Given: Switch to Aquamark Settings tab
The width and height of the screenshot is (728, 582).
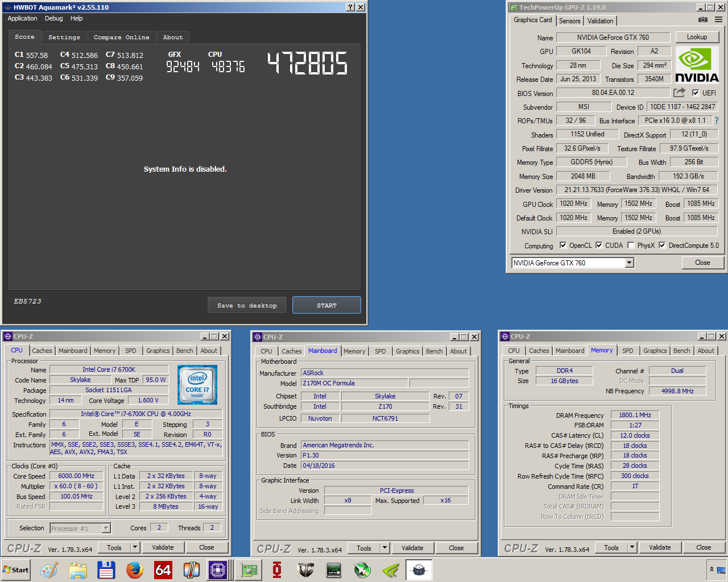Looking at the screenshot, I should pyautogui.click(x=64, y=38).
